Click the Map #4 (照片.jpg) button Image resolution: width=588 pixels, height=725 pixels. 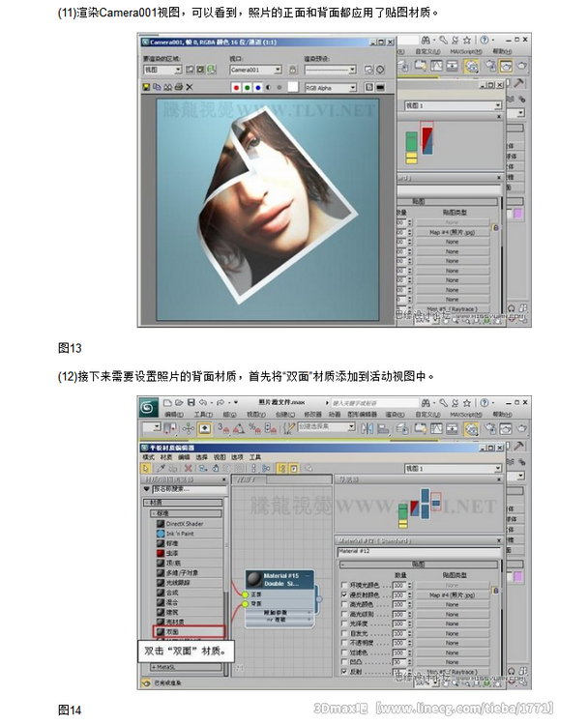click(452, 594)
